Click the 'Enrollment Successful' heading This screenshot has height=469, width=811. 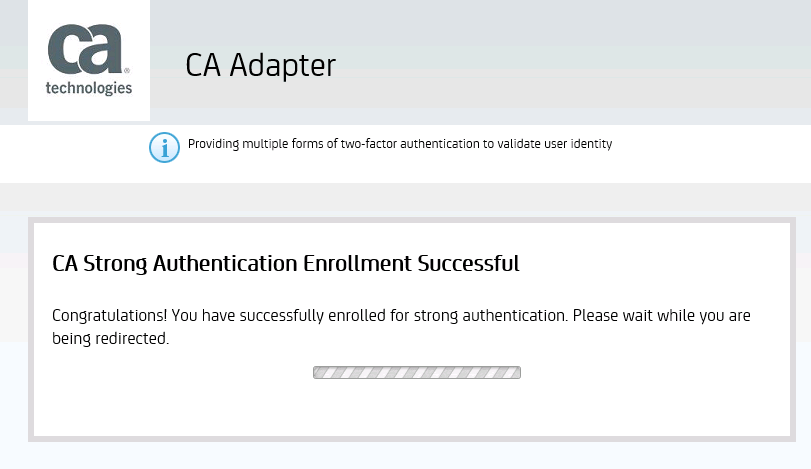tap(411, 263)
